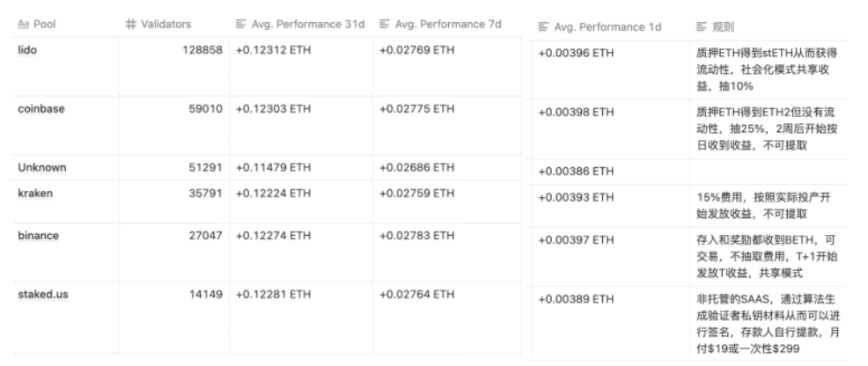Click the empty 规则 cell in the Unknown row
The width and height of the screenshot is (868, 366).
click(x=766, y=171)
